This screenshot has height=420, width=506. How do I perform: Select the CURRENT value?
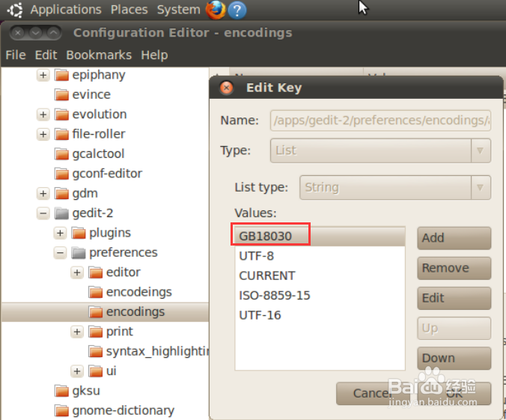click(x=320, y=276)
